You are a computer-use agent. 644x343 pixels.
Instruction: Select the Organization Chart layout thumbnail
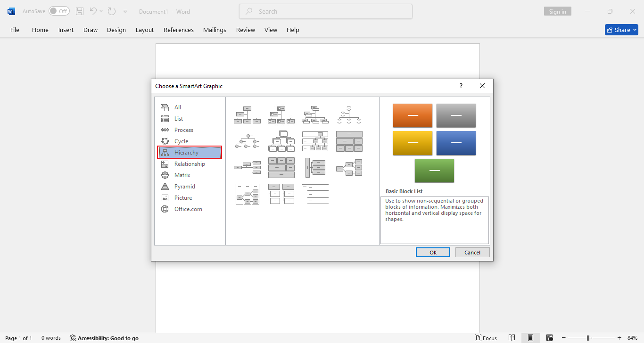point(247,114)
